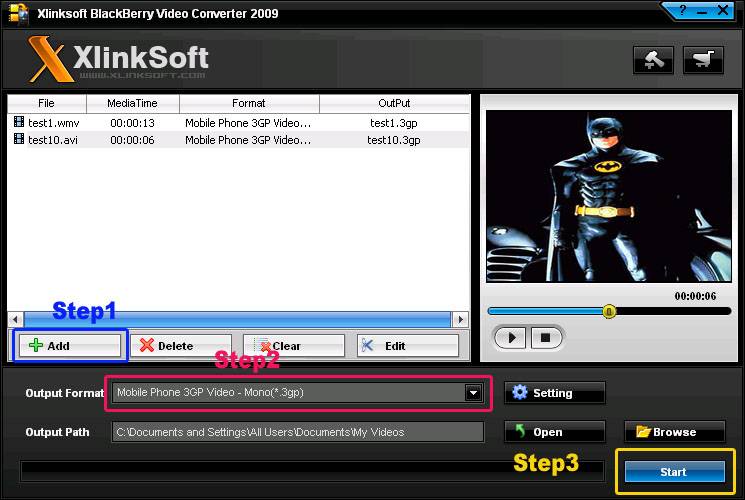745x500 pixels.
Task: Click the help question mark icon
Action: 683,10
